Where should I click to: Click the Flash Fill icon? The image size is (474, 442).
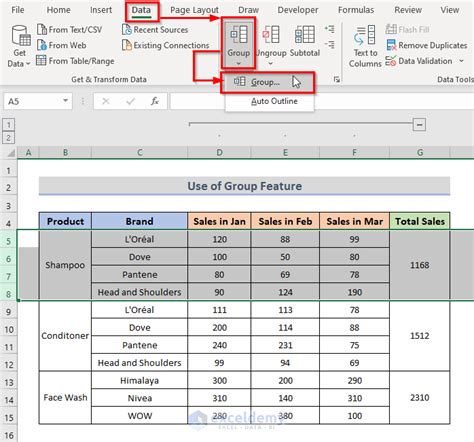(x=391, y=29)
